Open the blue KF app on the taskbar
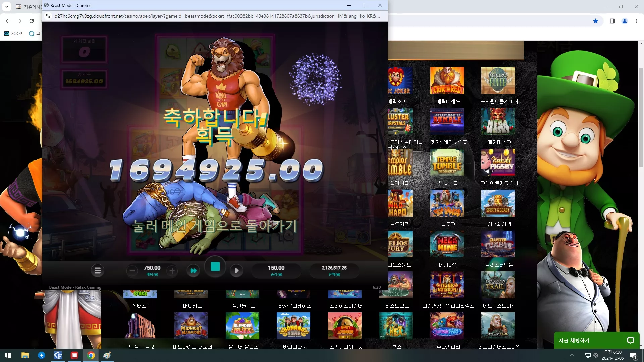This screenshot has width=644, height=362. pos(58,355)
